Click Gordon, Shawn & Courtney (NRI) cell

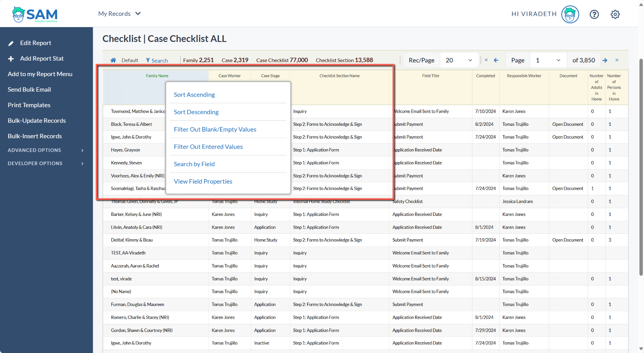[x=142, y=330]
